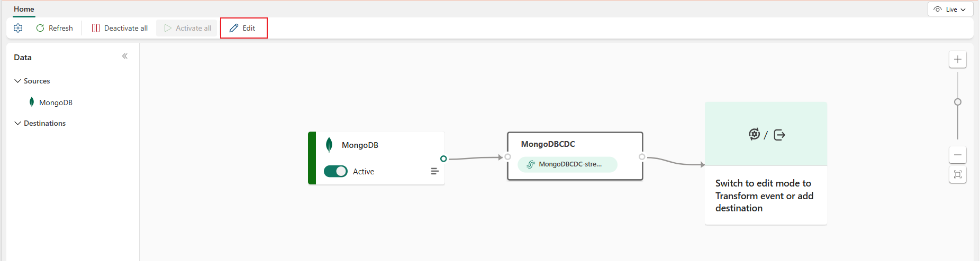This screenshot has width=980, height=261.
Task: Click the Active status label
Action: 364,172
